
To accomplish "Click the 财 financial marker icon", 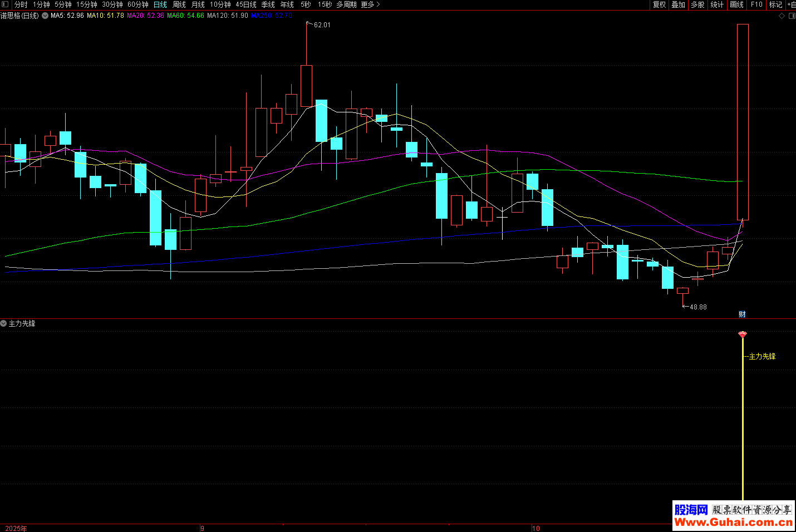I will coord(742,314).
